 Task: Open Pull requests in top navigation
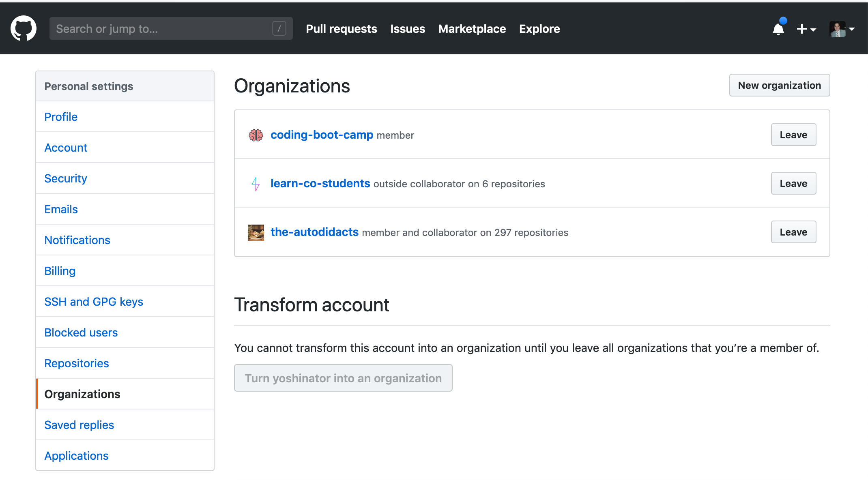click(341, 29)
